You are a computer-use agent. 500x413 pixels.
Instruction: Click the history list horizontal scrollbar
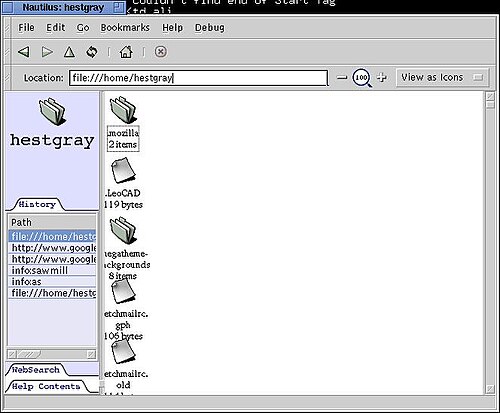pyautogui.click(x=52, y=354)
